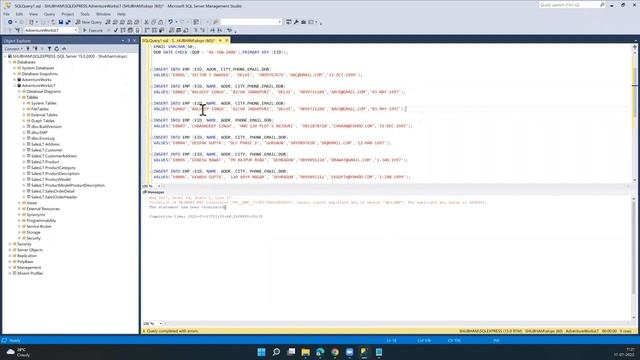This screenshot has height=360, width=640.
Task: Open the Messages pane zoom dropdown
Action: click(x=160, y=324)
